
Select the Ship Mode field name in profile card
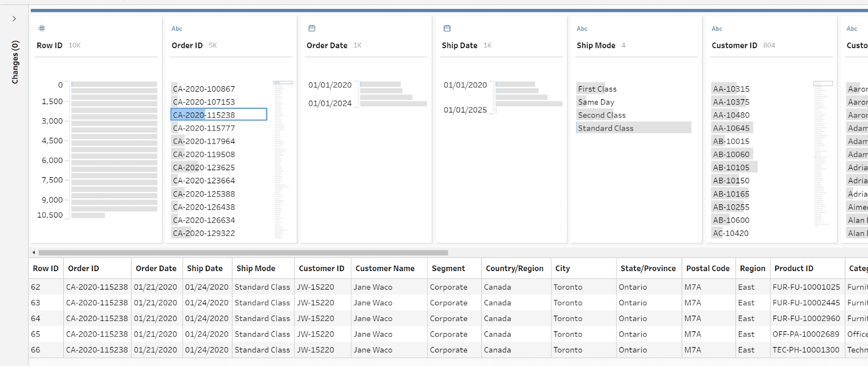pos(596,46)
